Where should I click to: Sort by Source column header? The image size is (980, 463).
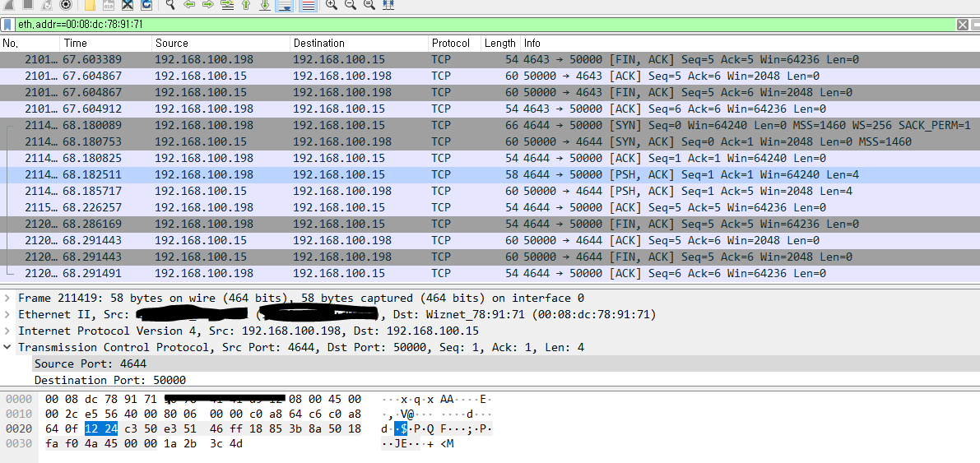(x=222, y=43)
